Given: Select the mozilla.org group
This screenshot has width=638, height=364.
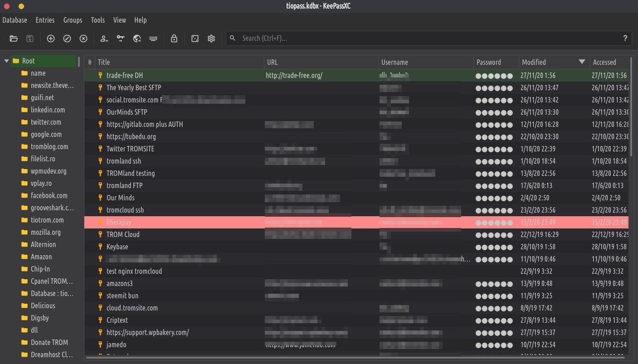Looking at the screenshot, I should pos(45,232).
